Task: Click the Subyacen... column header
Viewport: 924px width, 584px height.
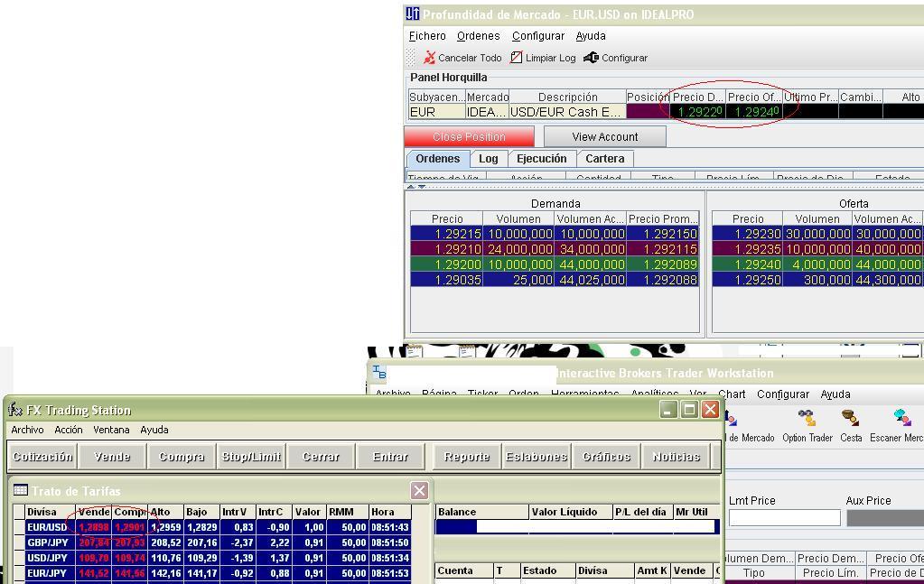Action: pos(436,97)
